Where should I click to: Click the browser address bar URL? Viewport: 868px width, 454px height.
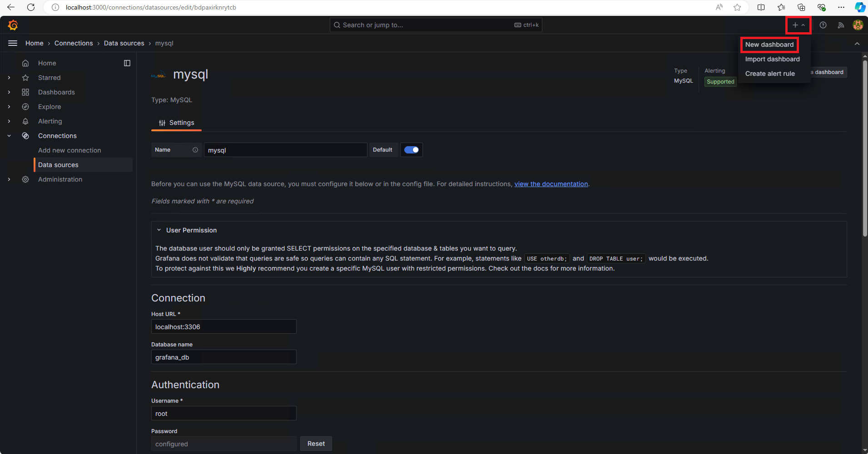coord(151,7)
